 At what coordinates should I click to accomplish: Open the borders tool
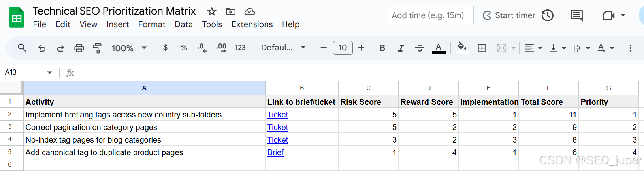(x=482, y=48)
